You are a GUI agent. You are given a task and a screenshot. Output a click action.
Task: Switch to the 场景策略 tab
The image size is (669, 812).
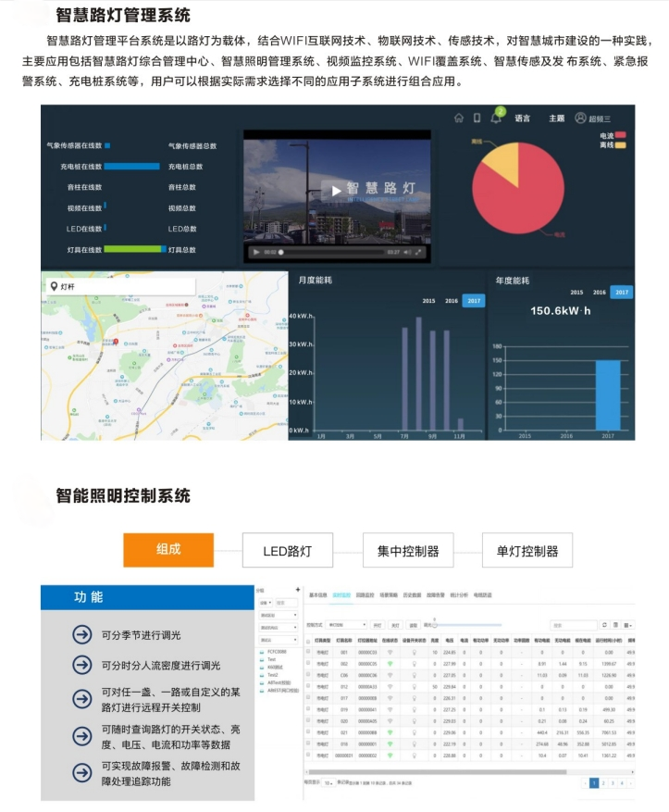coord(389,595)
